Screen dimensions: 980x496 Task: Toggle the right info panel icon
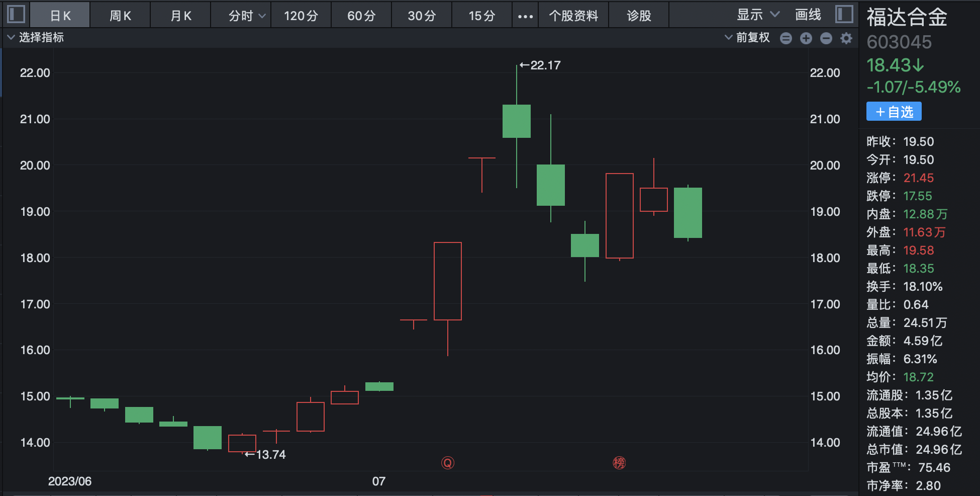pyautogui.click(x=844, y=14)
